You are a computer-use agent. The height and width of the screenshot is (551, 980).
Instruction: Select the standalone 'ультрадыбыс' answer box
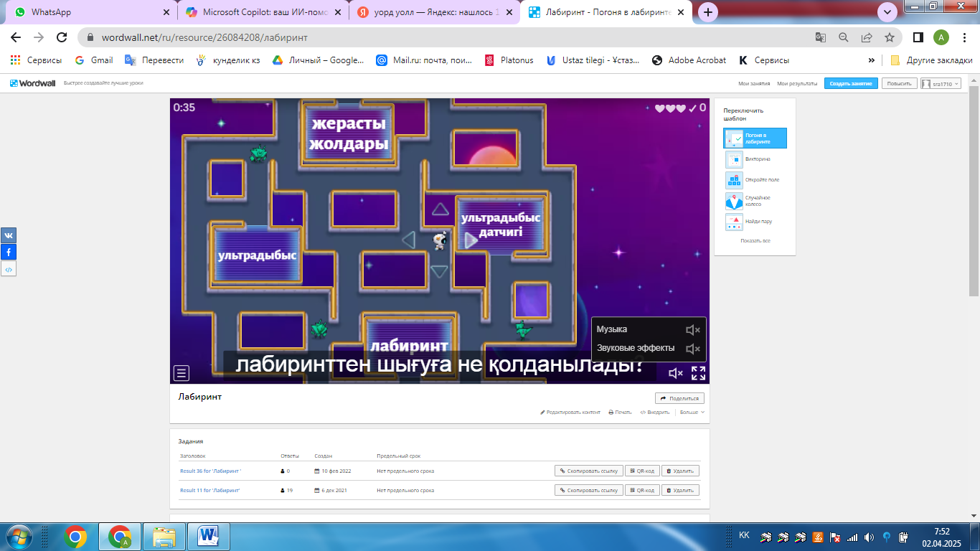click(x=257, y=254)
